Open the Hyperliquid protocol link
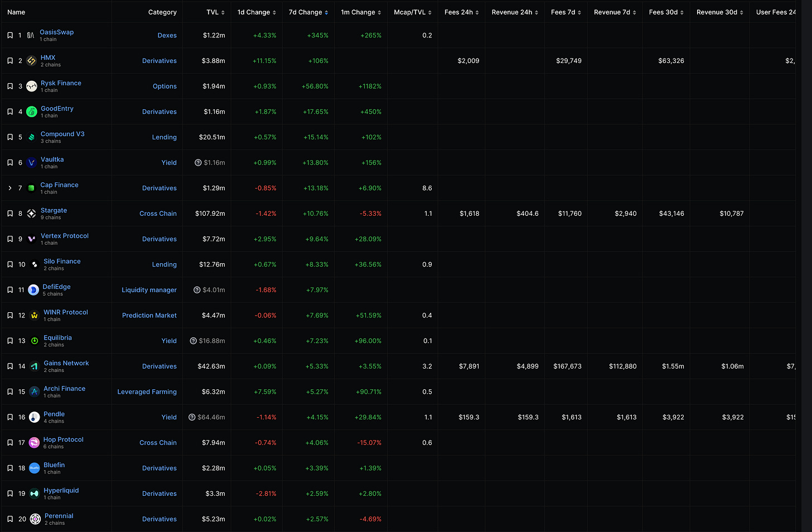 [x=61, y=491]
